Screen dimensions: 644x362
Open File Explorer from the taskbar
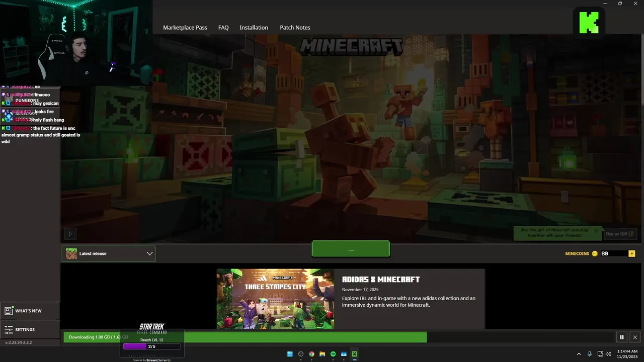click(323, 354)
